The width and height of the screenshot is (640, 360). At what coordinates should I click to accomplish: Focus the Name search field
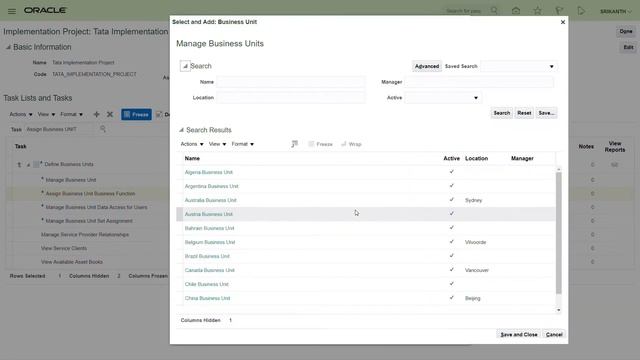coord(291,82)
